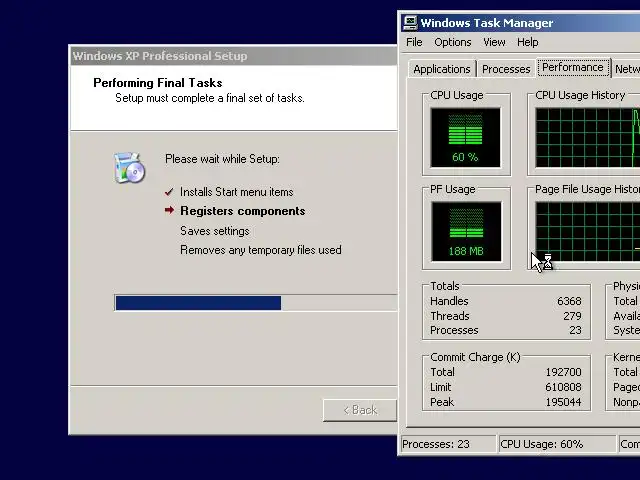The height and width of the screenshot is (480, 640).
Task: Click the Setup CD installer icon
Action: (129, 167)
